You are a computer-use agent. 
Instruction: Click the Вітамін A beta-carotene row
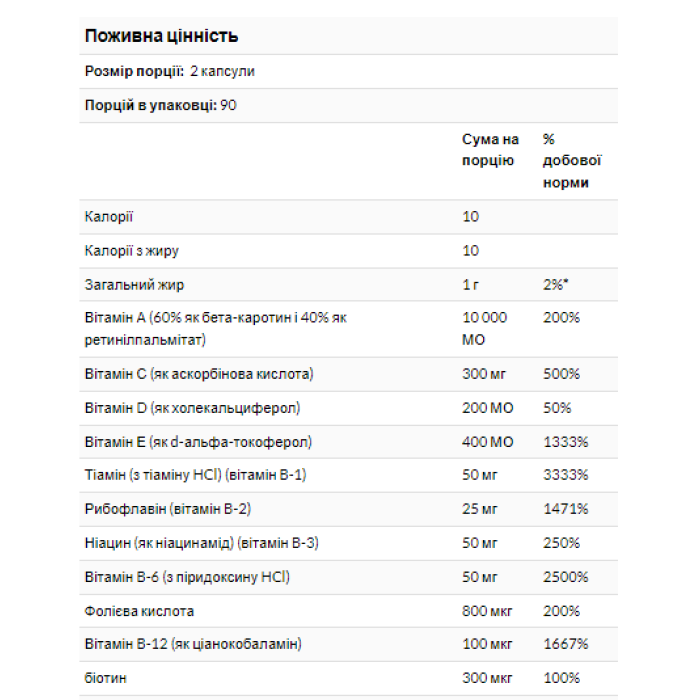pos(215,329)
